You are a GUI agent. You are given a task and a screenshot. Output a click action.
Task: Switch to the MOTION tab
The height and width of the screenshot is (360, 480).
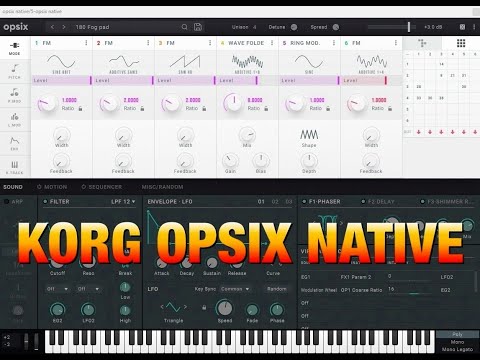point(52,187)
